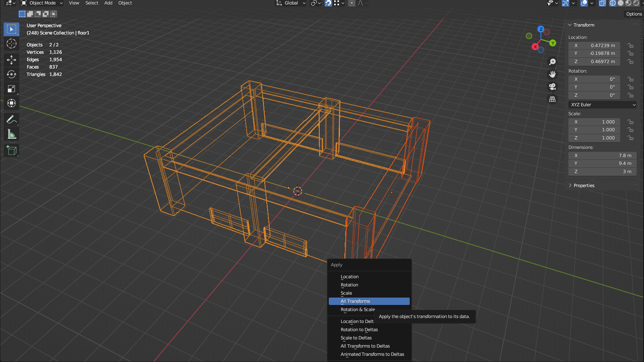Click the Add Cube tool
The height and width of the screenshot is (362, 644).
[x=12, y=150]
